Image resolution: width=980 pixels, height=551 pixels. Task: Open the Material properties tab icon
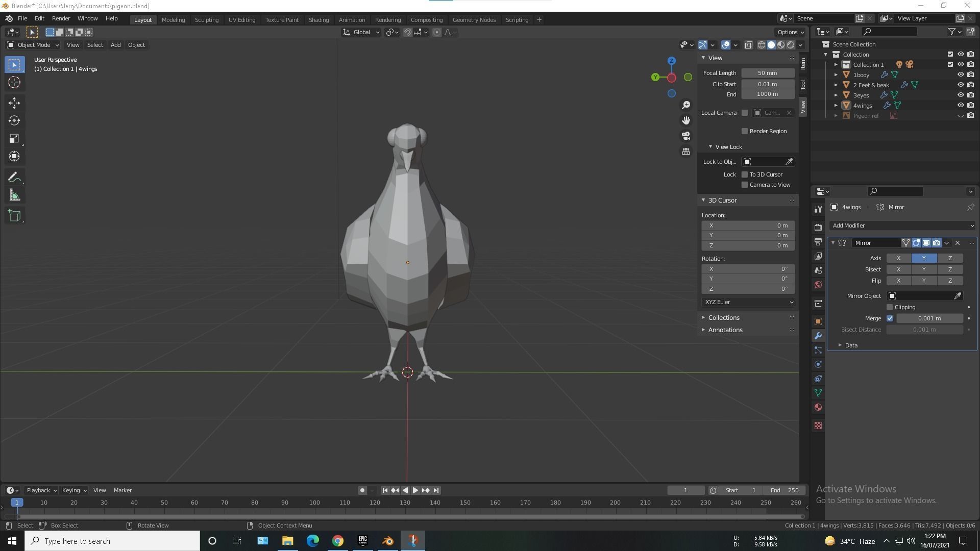point(818,407)
